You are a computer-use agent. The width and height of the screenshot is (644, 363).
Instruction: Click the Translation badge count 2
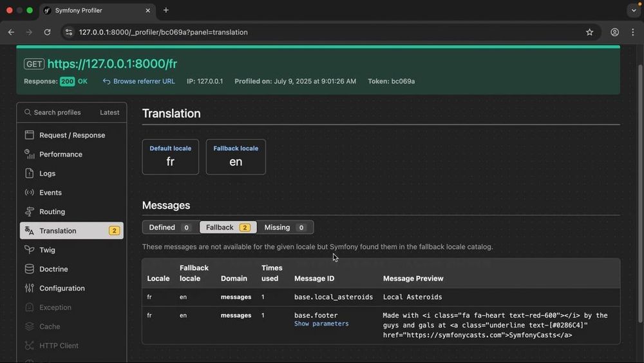[114, 231]
